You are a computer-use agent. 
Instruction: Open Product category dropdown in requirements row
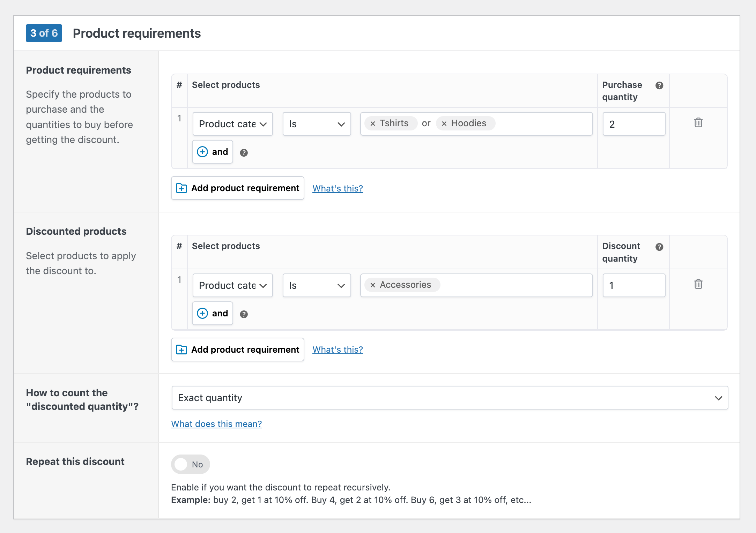232,124
